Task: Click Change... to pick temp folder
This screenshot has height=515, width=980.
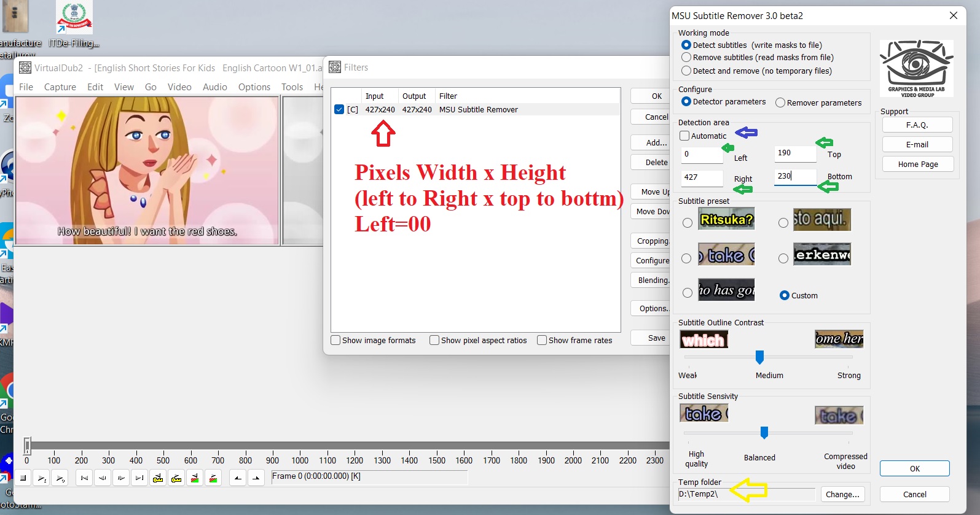Action: 842,494
